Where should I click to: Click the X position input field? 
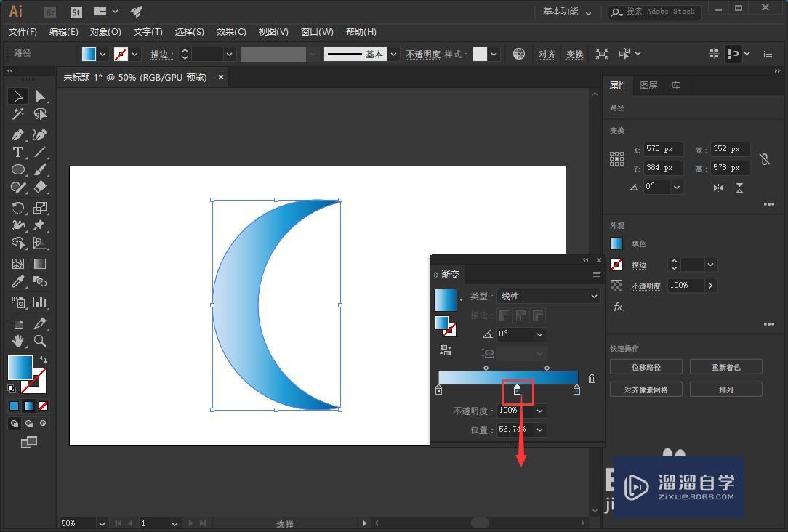(662, 149)
